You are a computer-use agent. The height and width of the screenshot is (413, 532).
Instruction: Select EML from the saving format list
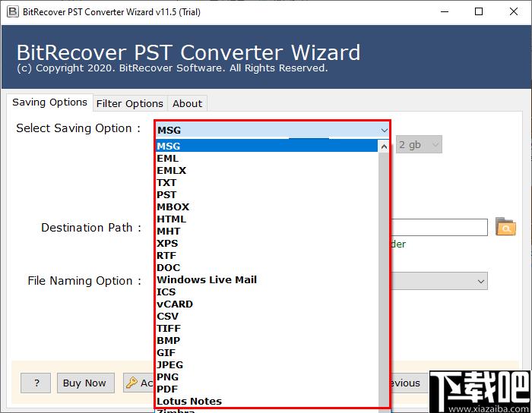(267, 158)
